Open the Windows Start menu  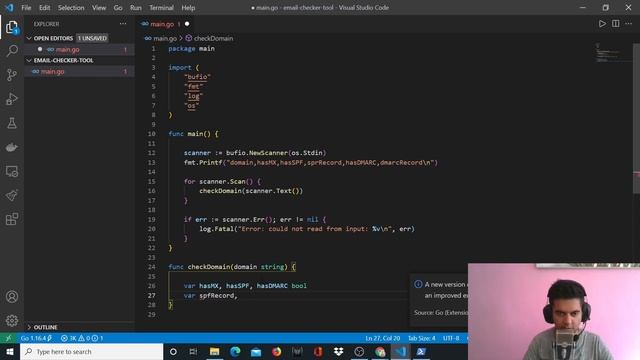(9, 351)
